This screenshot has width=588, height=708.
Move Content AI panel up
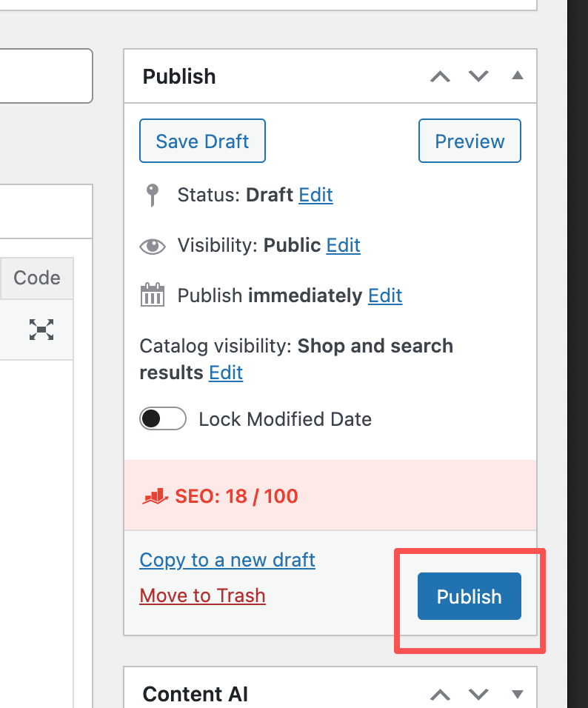(440, 694)
